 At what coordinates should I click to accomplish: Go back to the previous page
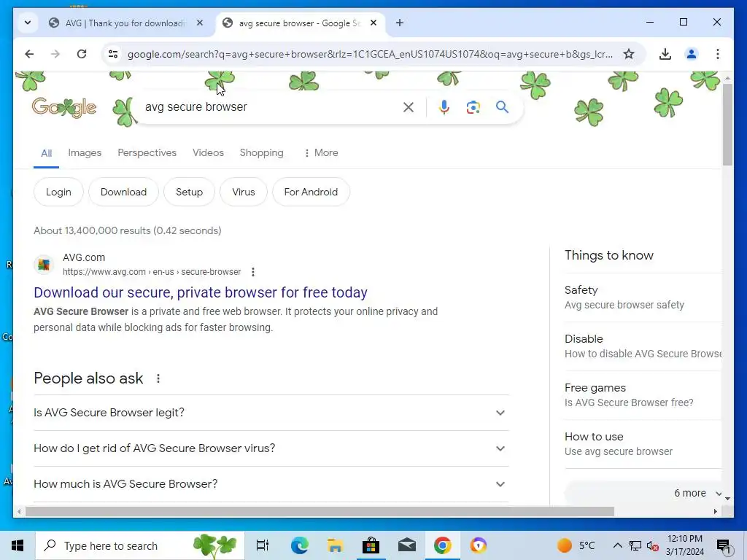coord(29,54)
